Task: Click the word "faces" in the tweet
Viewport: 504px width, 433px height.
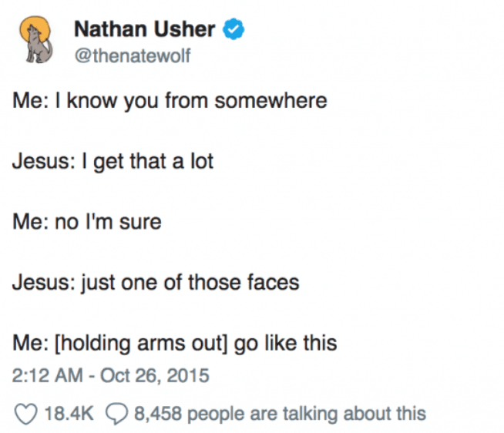Action: point(274,283)
